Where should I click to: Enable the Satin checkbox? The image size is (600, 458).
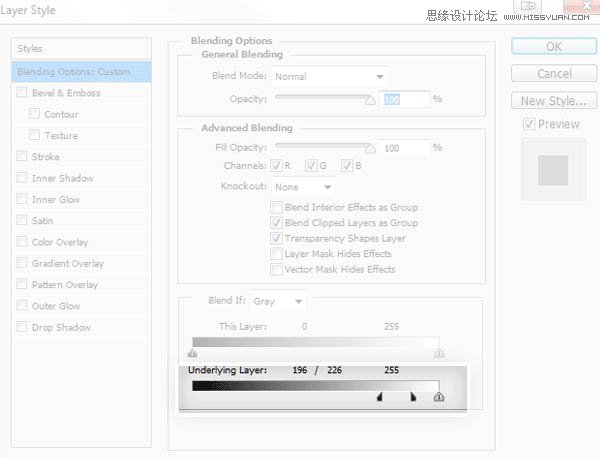click(x=22, y=220)
